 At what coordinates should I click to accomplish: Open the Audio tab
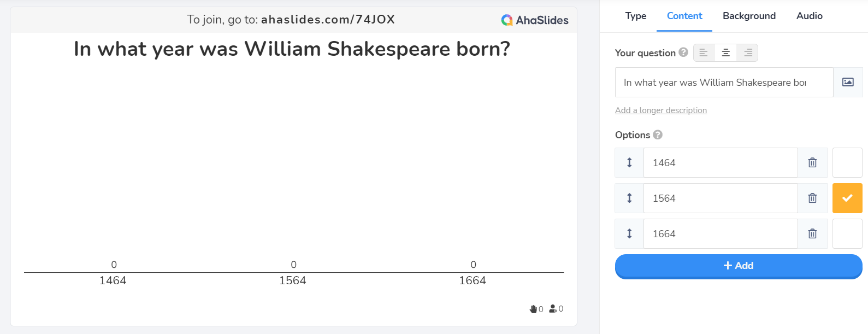click(x=810, y=16)
